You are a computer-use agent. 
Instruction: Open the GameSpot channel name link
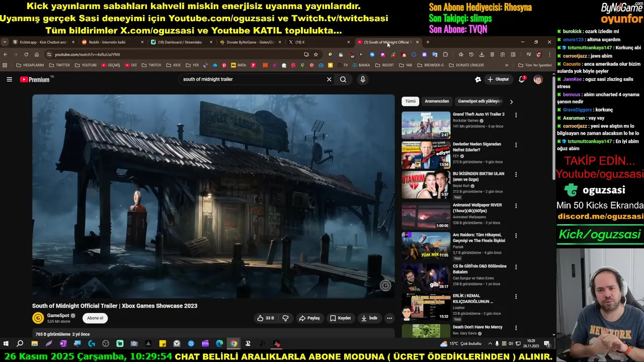(58, 315)
